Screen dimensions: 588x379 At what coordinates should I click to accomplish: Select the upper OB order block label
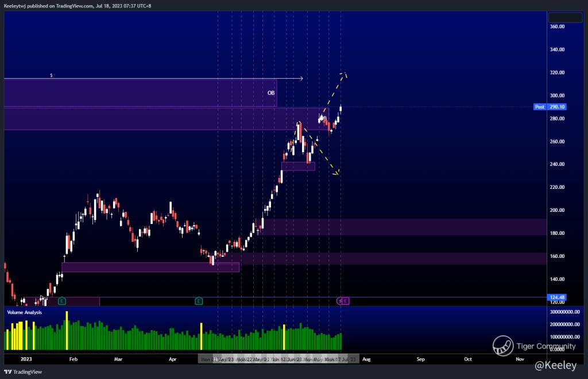(271, 93)
